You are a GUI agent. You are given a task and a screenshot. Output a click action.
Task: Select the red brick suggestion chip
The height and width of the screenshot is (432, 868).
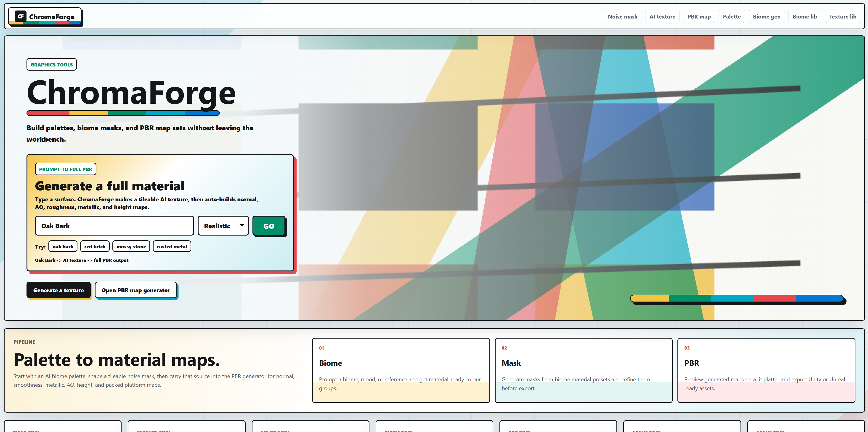click(95, 246)
